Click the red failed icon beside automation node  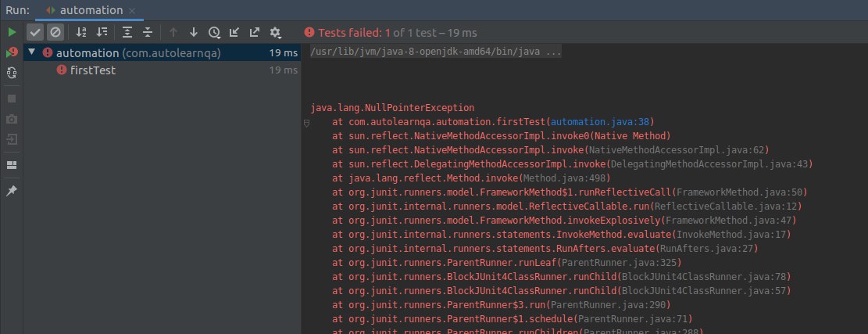[48, 52]
